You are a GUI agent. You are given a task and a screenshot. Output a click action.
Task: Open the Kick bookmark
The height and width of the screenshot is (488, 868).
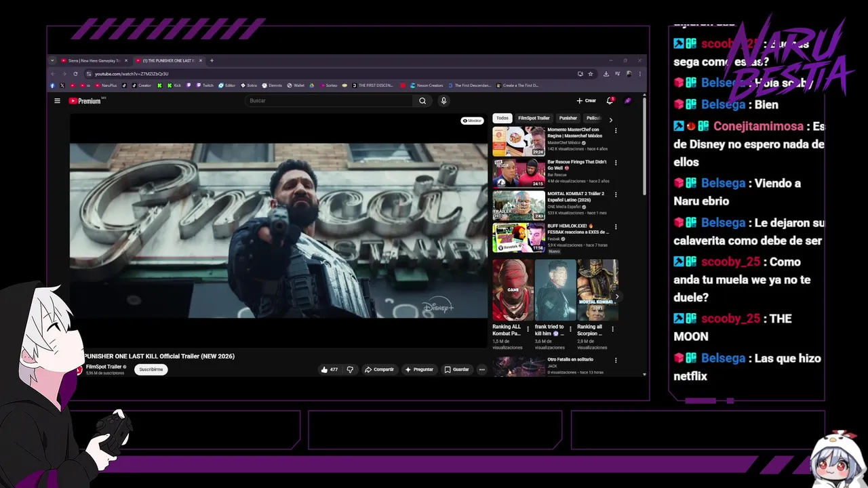174,85
